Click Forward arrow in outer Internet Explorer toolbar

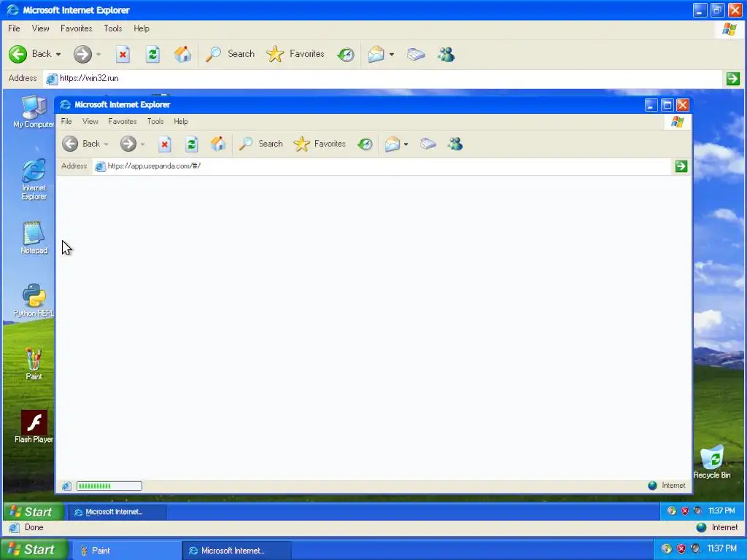click(82, 54)
